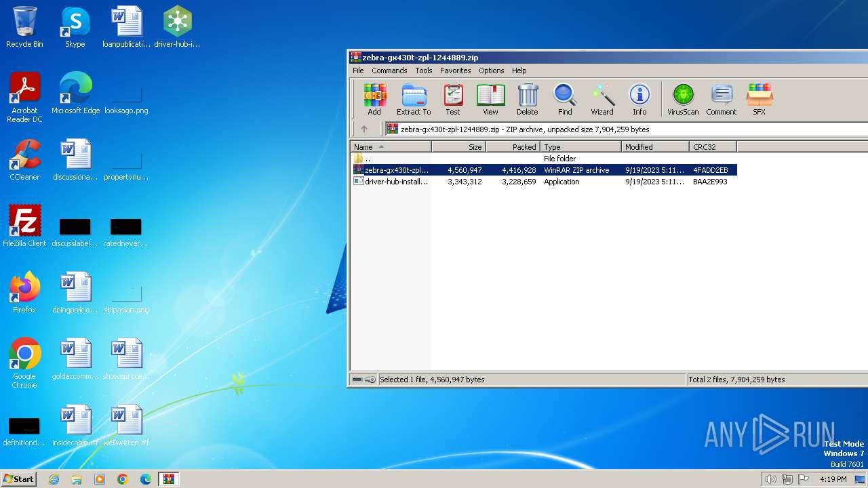This screenshot has height=488, width=868.
Task: Open the Options menu
Action: pos(492,70)
